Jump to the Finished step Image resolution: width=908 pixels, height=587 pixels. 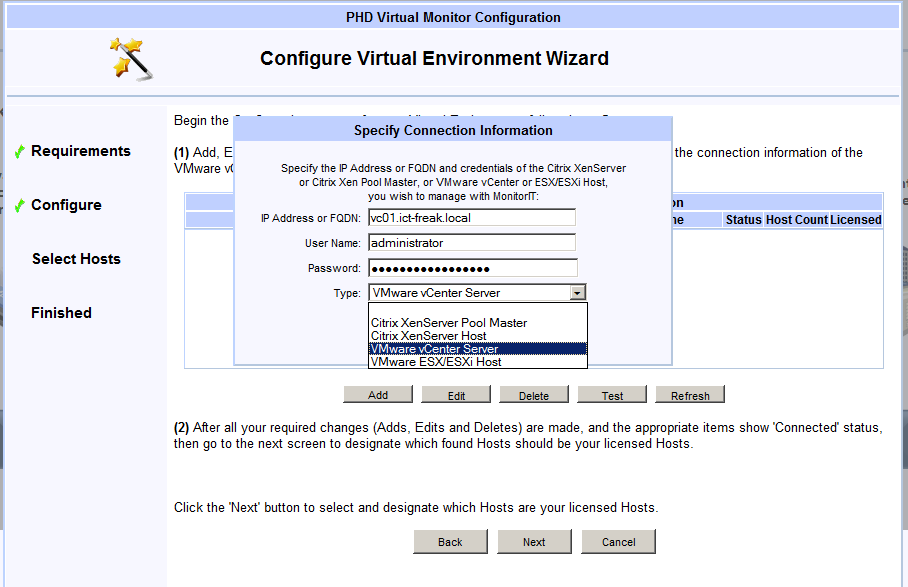pyautogui.click(x=61, y=313)
